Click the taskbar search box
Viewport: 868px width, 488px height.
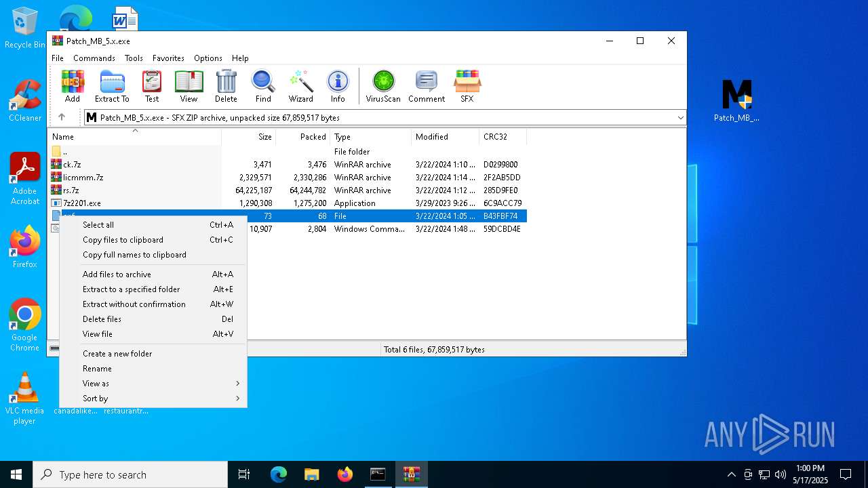tap(130, 474)
